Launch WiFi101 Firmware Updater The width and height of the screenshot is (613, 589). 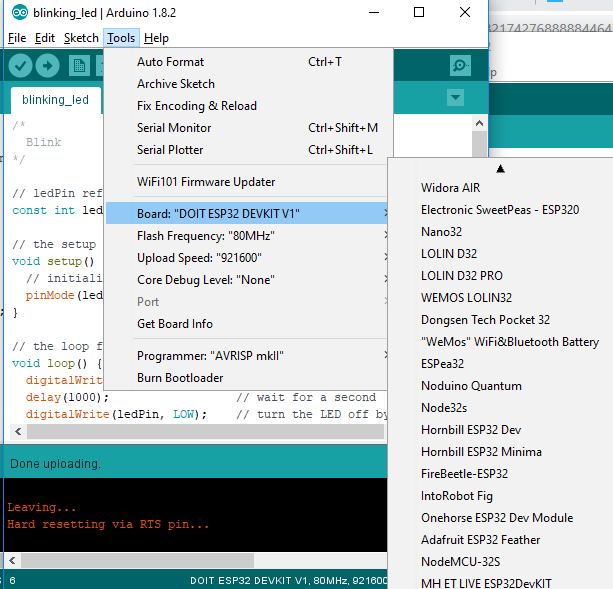(x=249, y=182)
